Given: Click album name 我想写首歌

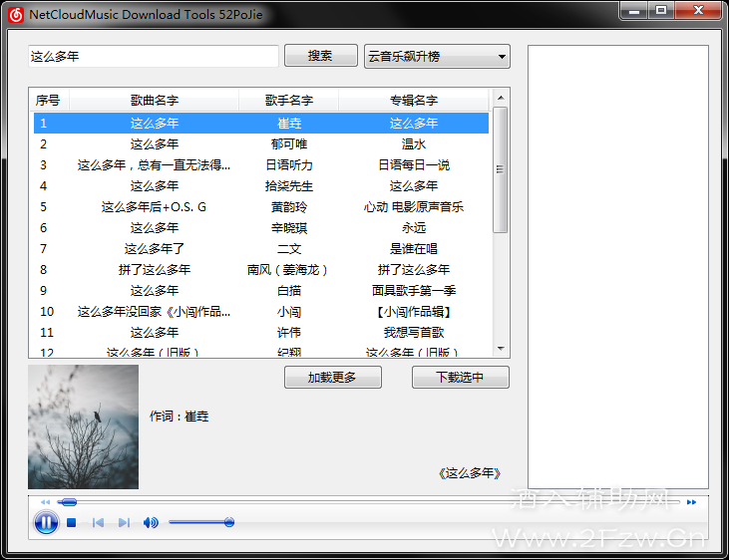Looking at the screenshot, I should pyautogui.click(x=414, y=332).
